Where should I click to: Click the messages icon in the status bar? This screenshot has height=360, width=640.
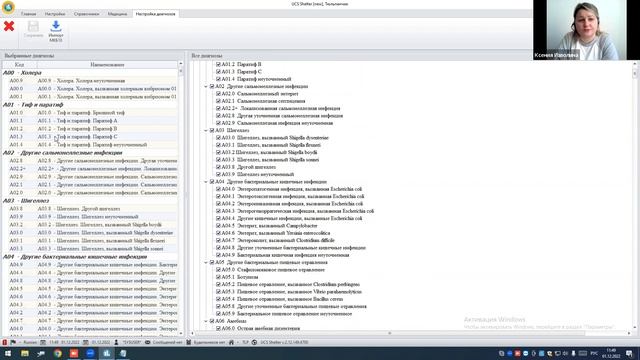point(148,342)
